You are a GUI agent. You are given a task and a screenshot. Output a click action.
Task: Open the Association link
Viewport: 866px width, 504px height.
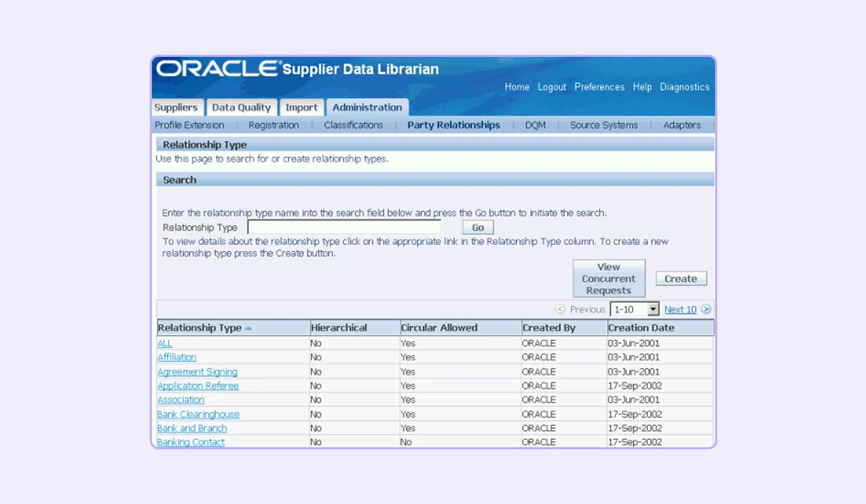click(180, 400)
